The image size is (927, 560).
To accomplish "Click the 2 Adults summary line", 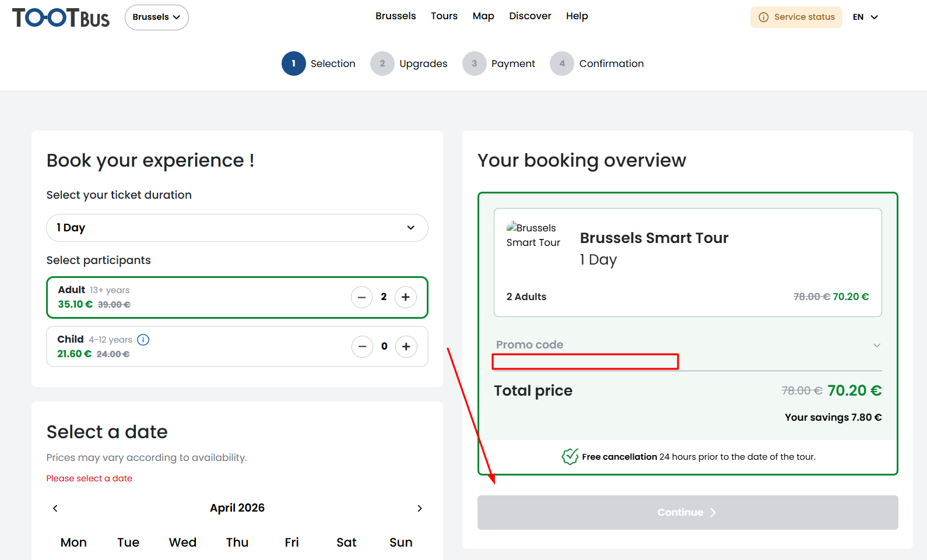I will (526, 297).
